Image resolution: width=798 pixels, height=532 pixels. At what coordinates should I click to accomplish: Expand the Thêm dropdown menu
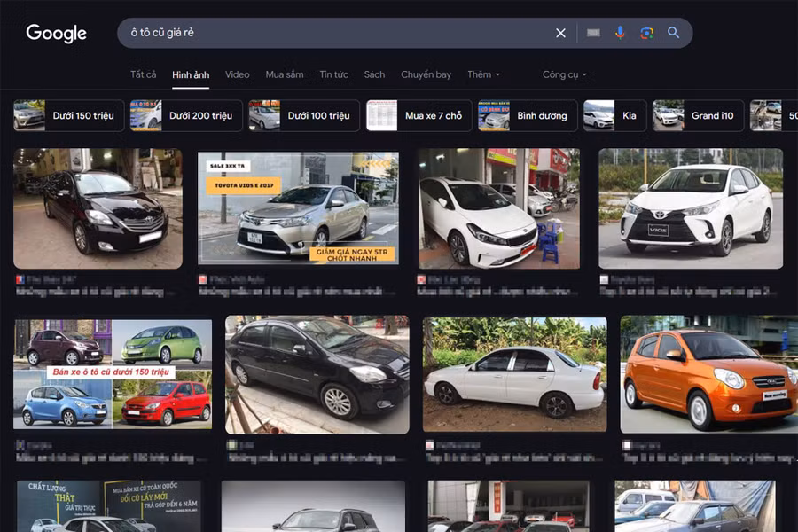pos(483,74)
